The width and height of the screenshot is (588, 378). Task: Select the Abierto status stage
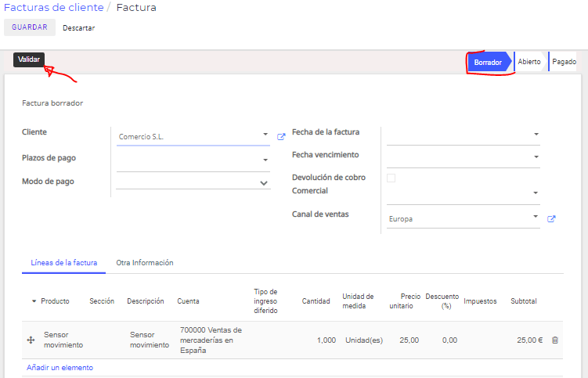529,62
